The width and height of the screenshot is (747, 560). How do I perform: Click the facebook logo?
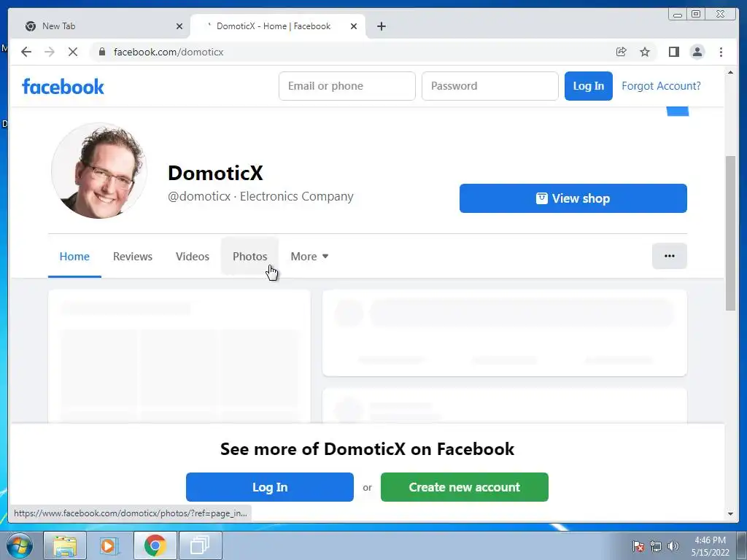[63, 87]
